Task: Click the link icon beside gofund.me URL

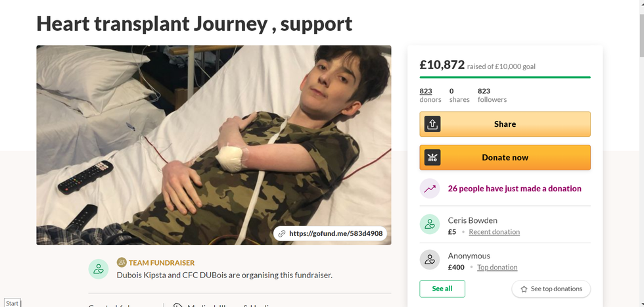Action: (282, 233)
